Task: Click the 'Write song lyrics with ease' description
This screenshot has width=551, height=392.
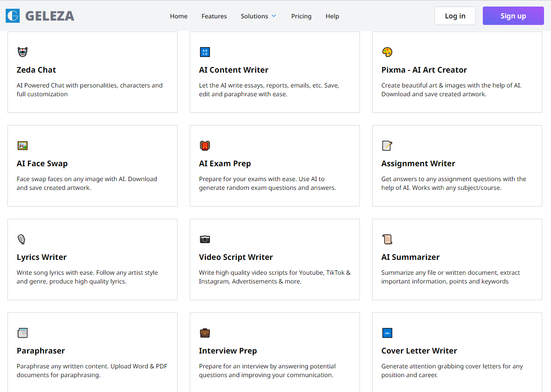Action: pos(87,277)
